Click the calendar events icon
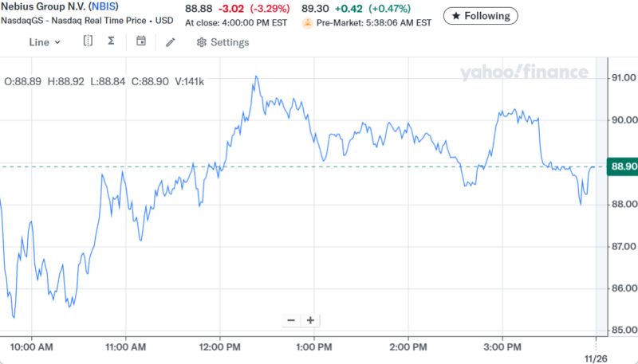The height and width of the screenshot is (364, 638). point(141,41)
